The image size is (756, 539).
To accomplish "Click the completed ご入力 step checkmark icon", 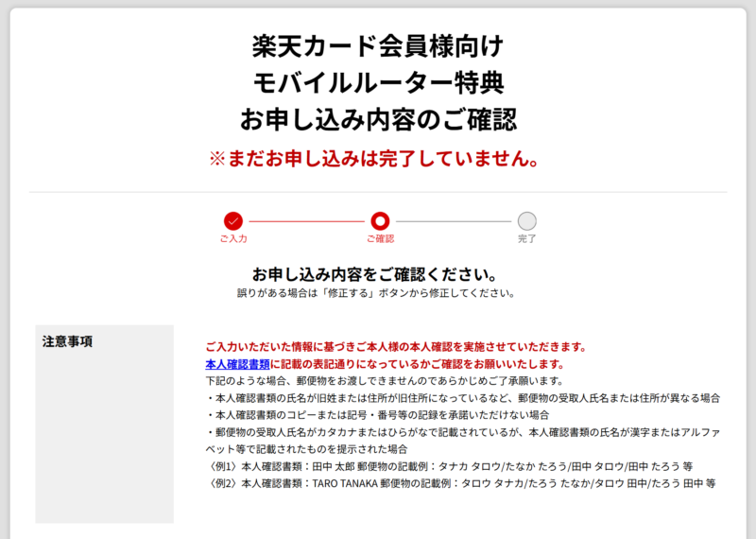I will [233, 221].
